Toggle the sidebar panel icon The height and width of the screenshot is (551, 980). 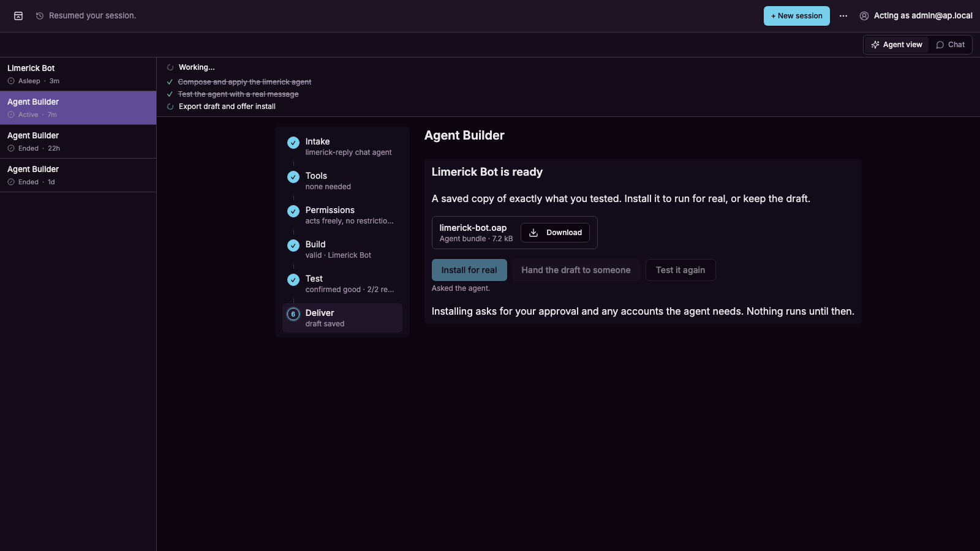pos(18,16)
